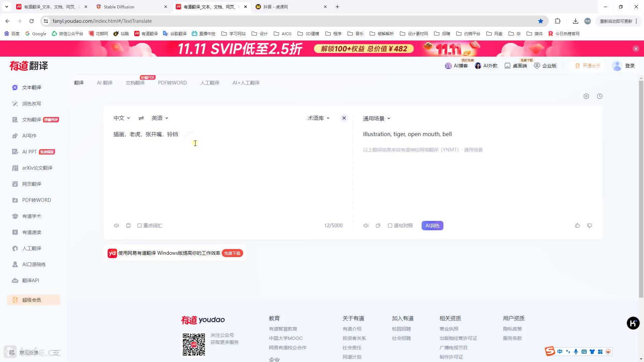This screenshot has height=362, width=644.
Task: Select the 翻译 tab
Action: click(79, 83)
